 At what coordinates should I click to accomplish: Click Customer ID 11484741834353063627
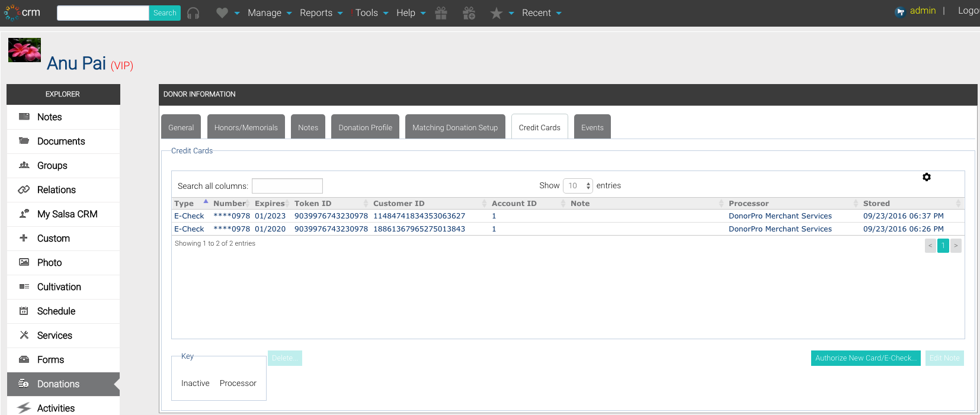coord(419,216)
